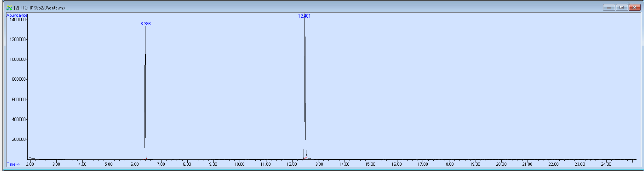644x171 pixels.
Task: Click the 21.00 time axis label
Action: tap(527, 164)
